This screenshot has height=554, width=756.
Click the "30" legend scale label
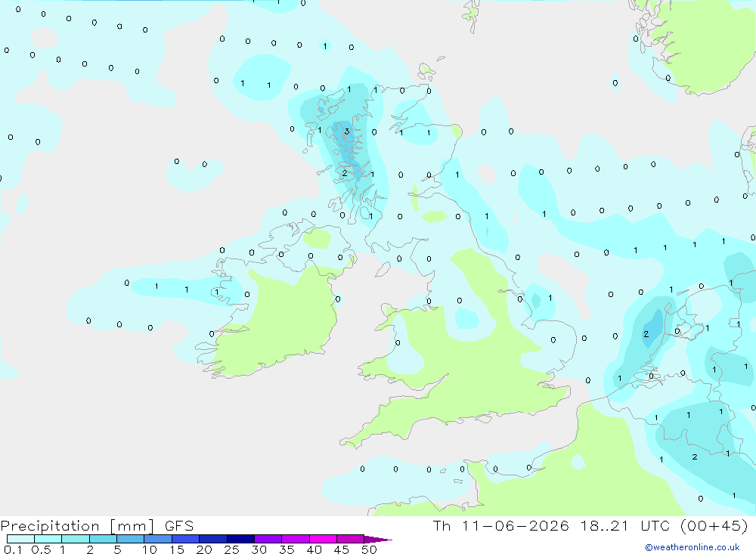coord(259,549)
